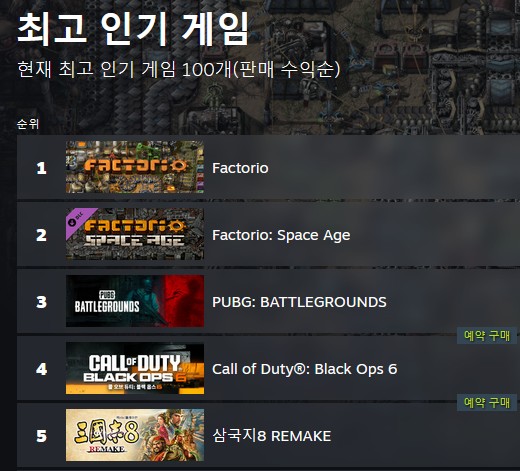
Task: Select rank number 2 in the chart
Action: (41, 235)
